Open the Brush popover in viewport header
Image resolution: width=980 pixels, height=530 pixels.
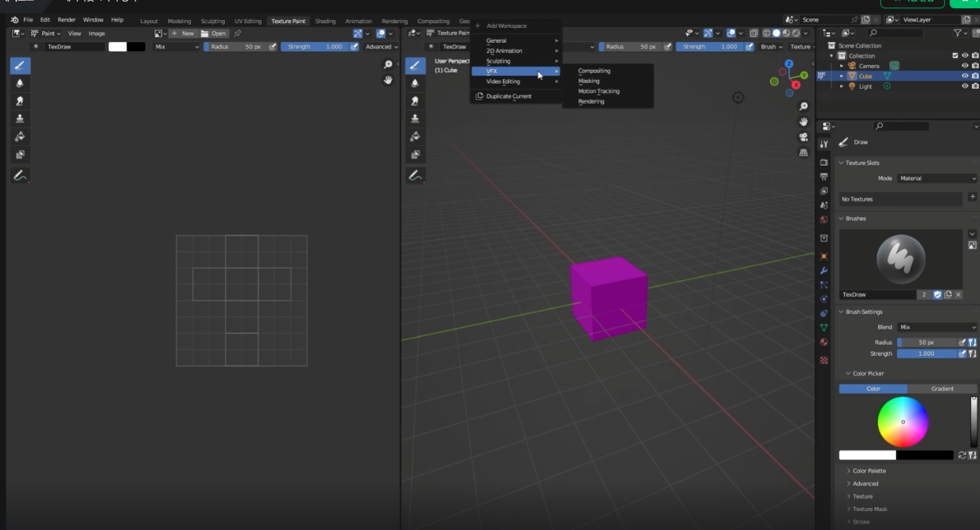click(x=771, y=47)
